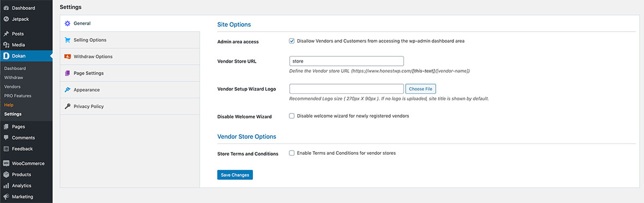Click the Choose File button
Viewport: 644px width, 203px height.
click(x=421, y=89)
